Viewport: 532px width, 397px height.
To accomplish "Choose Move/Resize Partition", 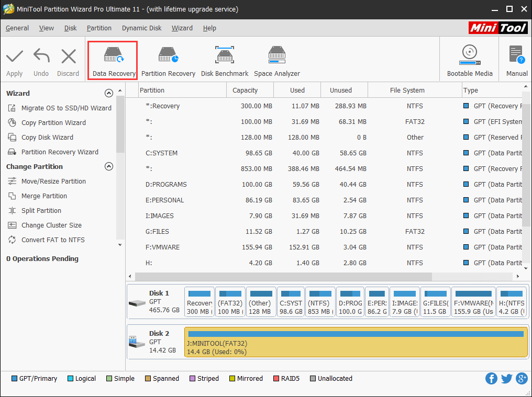I will (47, 181).
